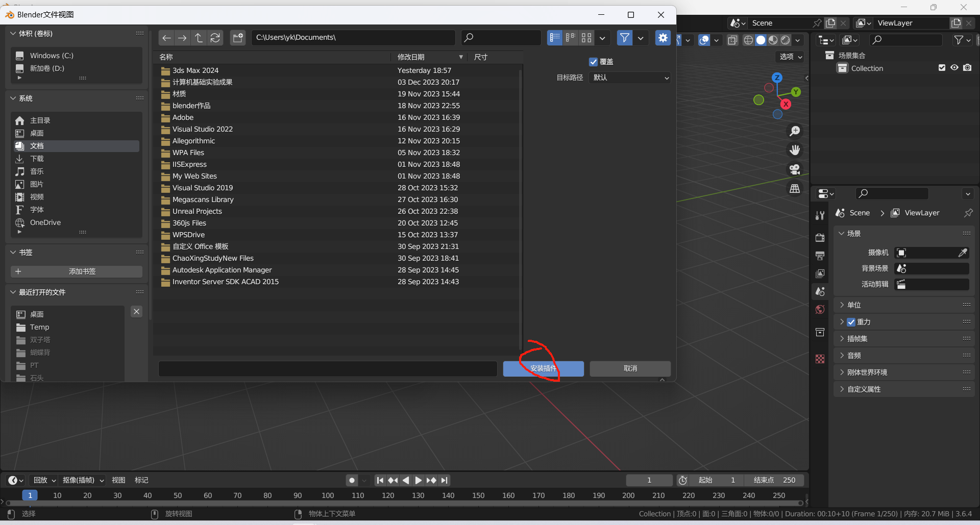This screenshot has height=525, width=980.
Task: Create a new directory in the file browser
Action: point(238,37)
